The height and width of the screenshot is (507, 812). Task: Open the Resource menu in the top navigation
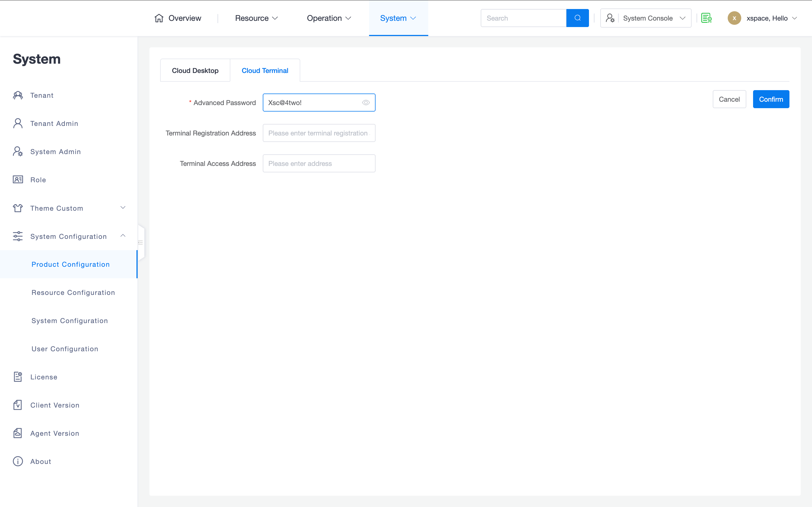coord(256,18)
